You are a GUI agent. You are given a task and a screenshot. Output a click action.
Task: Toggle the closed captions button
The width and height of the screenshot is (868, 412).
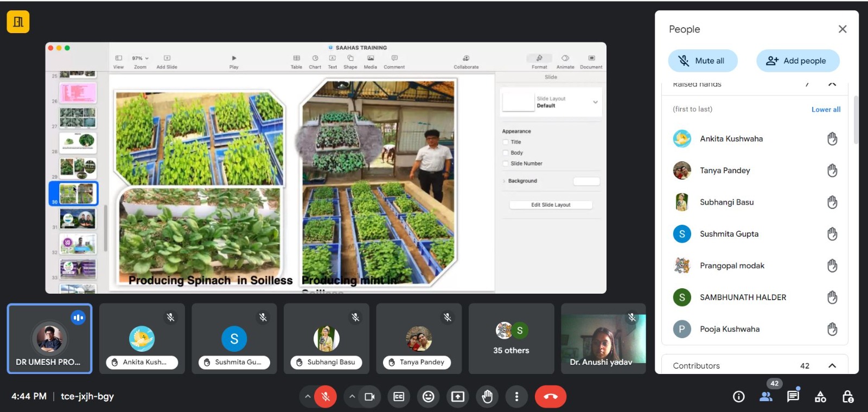click(x=399, y=397)
